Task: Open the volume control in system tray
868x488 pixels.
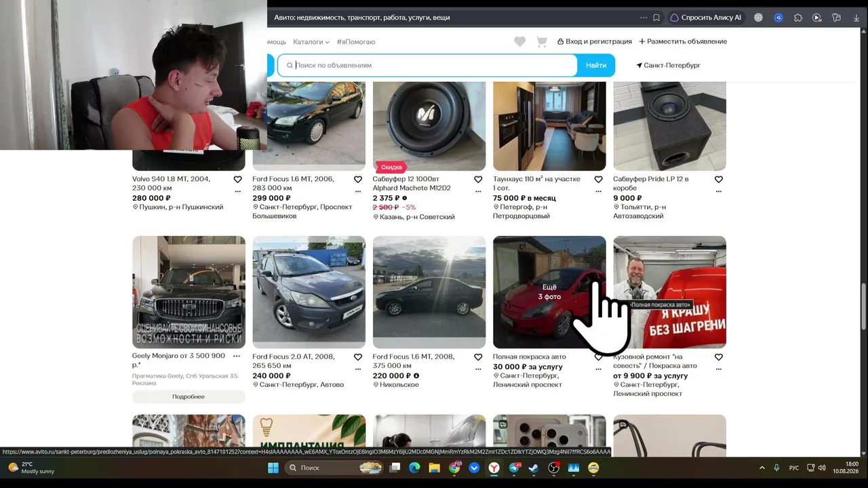Action: pos(822,468)
